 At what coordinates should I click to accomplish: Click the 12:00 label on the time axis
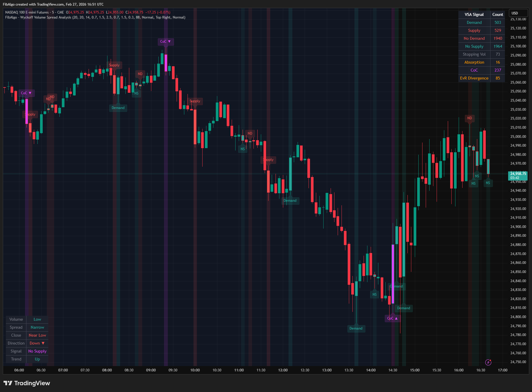[283, 370]
